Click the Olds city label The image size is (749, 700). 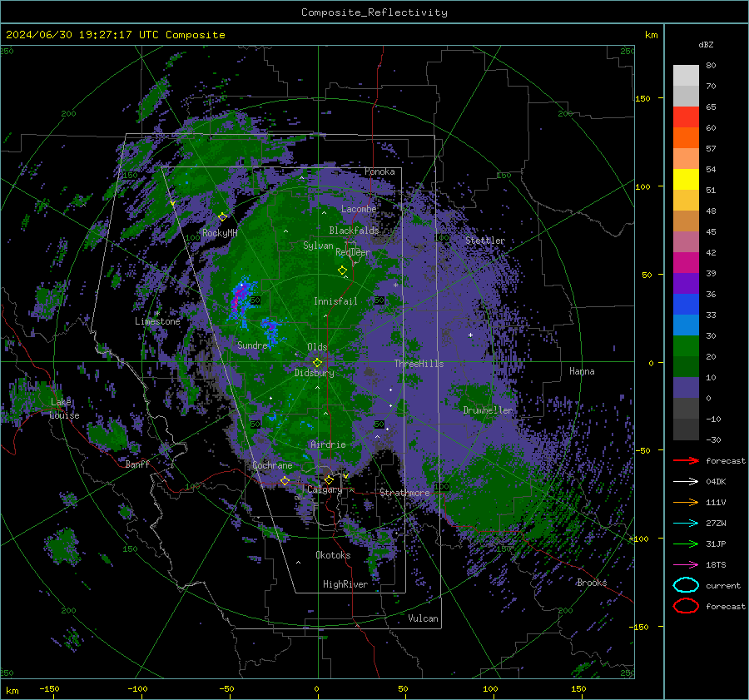317,347
